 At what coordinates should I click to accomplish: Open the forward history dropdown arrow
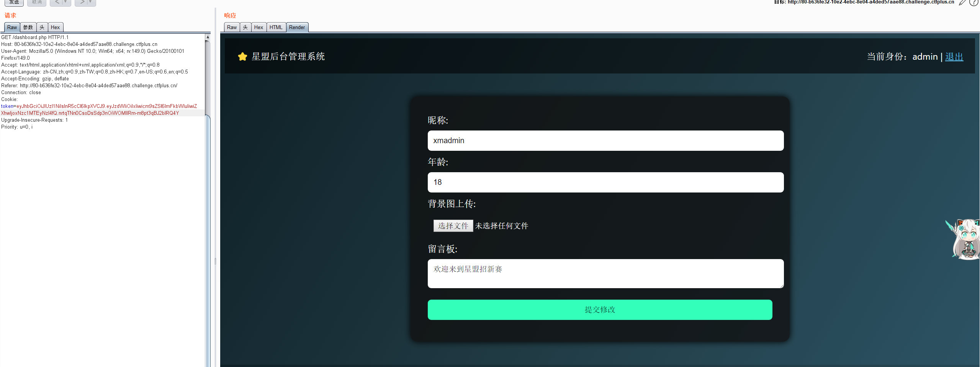coord(91,2)
